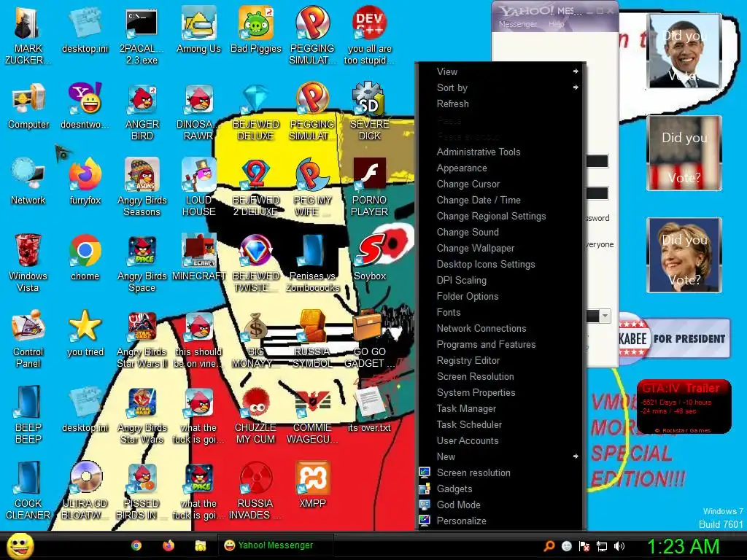The width and height of the screenshot is (747, 560).
Task: Click the KABEE FOR PRESIDENT banner
Action: (675, 338)
